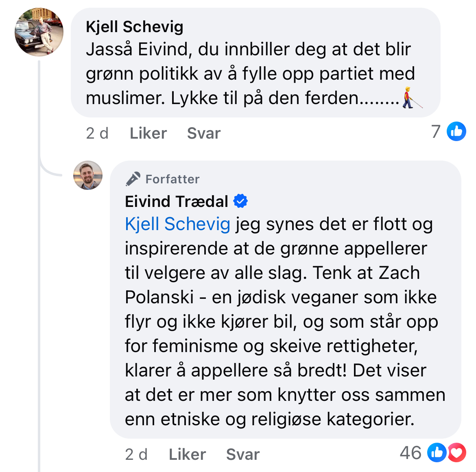View the 7 reactions count
Image resolution: width=476 pixels, height=472 pixels.
pyautogui.click(x=436, y=131)
